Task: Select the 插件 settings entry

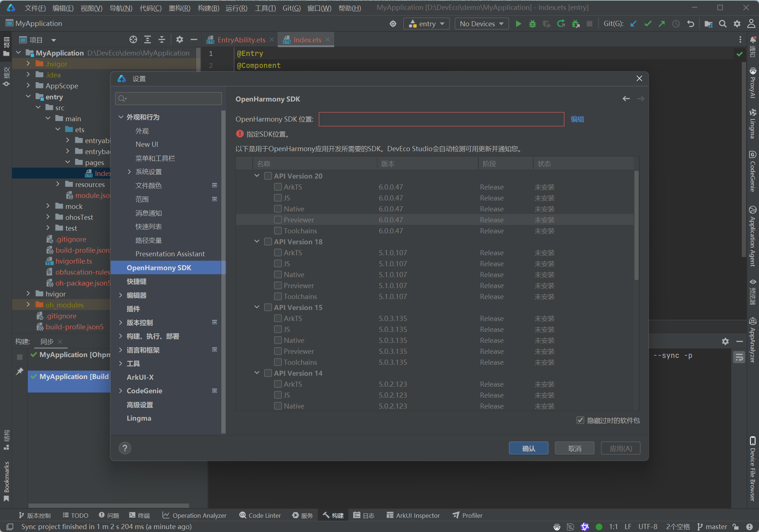Action: pos(133,309)
